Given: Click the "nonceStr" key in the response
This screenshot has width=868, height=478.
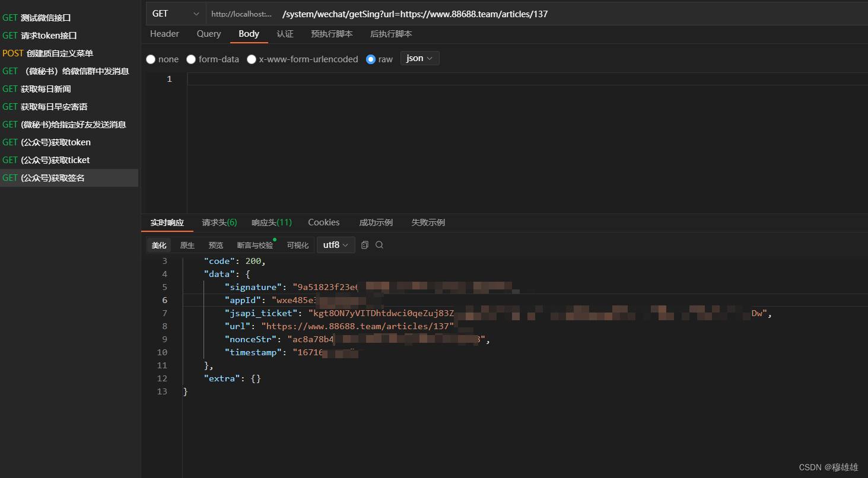Looking at the screenshot, I should click(x=251, y=339).
